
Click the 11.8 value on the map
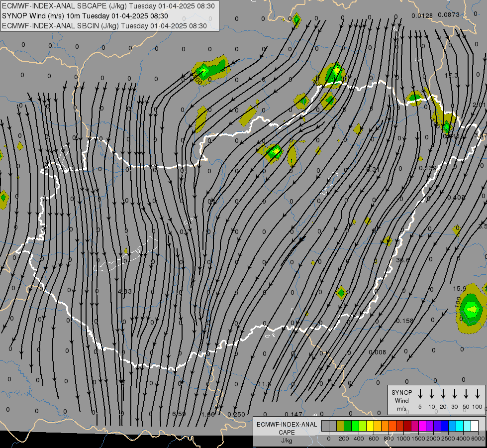[x=264, y=384]
